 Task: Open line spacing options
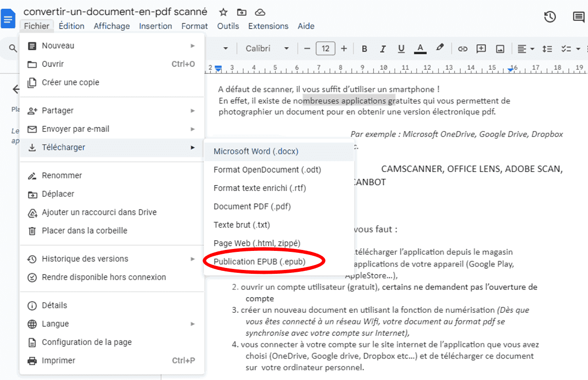point(547,49)
